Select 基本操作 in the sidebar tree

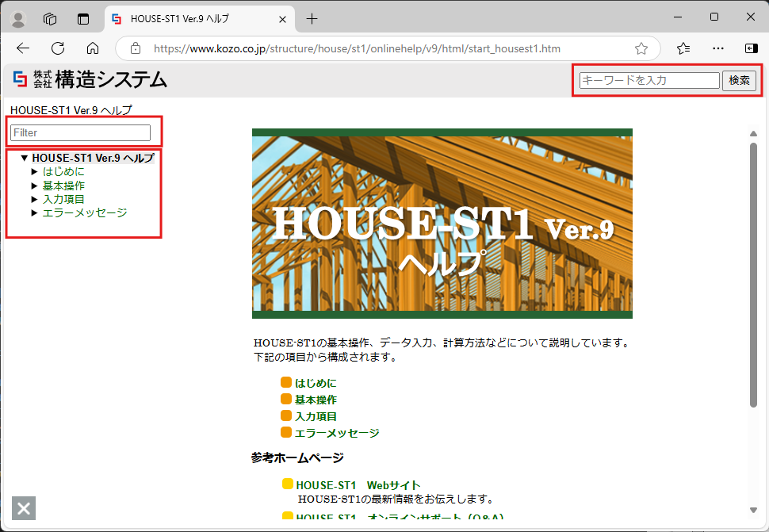pos(63,186)
